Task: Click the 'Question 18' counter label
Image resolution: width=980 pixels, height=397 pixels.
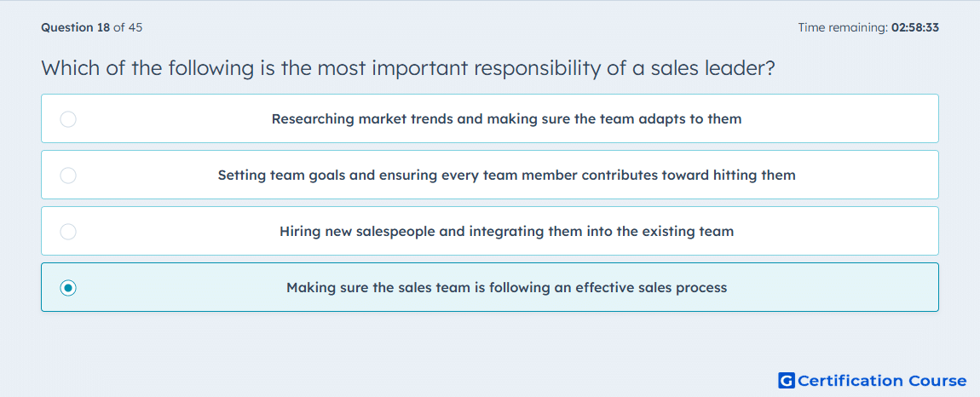Action: point(75,27)
